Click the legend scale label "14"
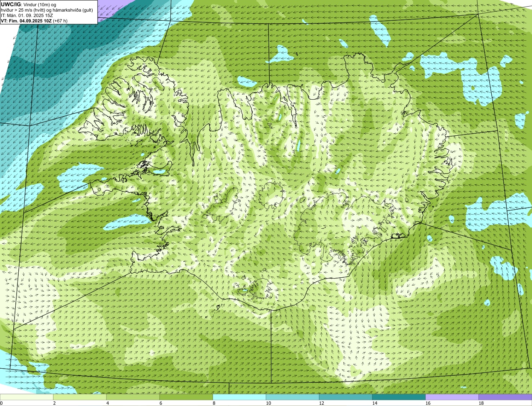 click(375, 403)
